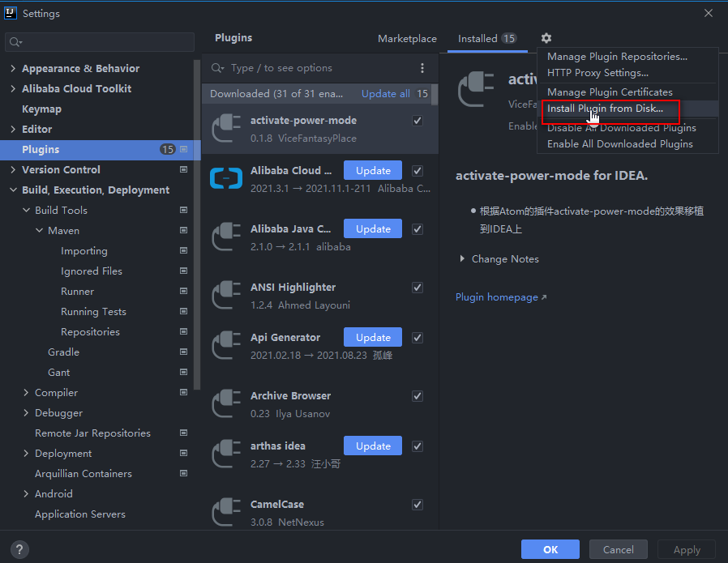Screen dimensions: 728x563
Task: Click project-level icon beside Build Tools
Action: coord(183,210)
